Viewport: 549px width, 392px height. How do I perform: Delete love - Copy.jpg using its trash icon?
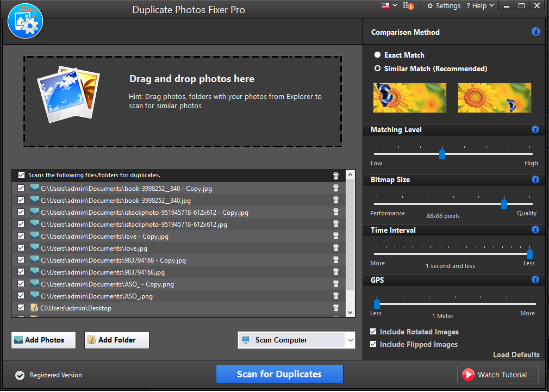pyautogui.click(x=336, y=235)
